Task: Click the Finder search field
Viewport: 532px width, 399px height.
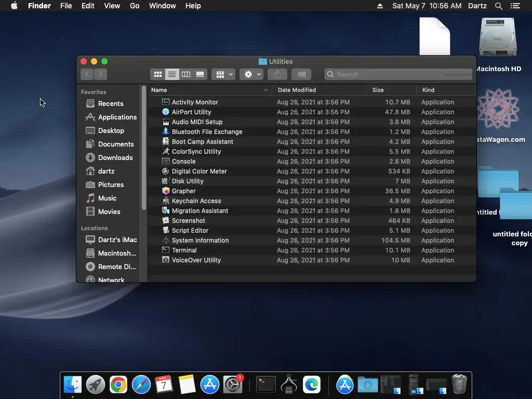Action: pos(398,74)
